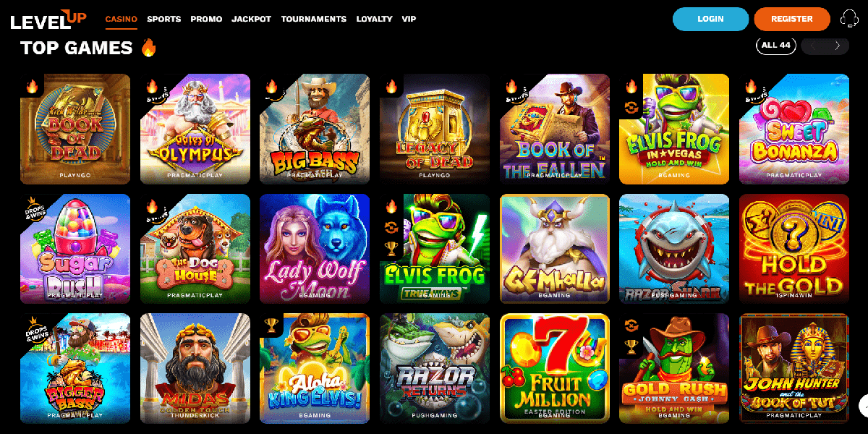
Task: Click next arrow in Top Games carousel
Action: point(838,46)
